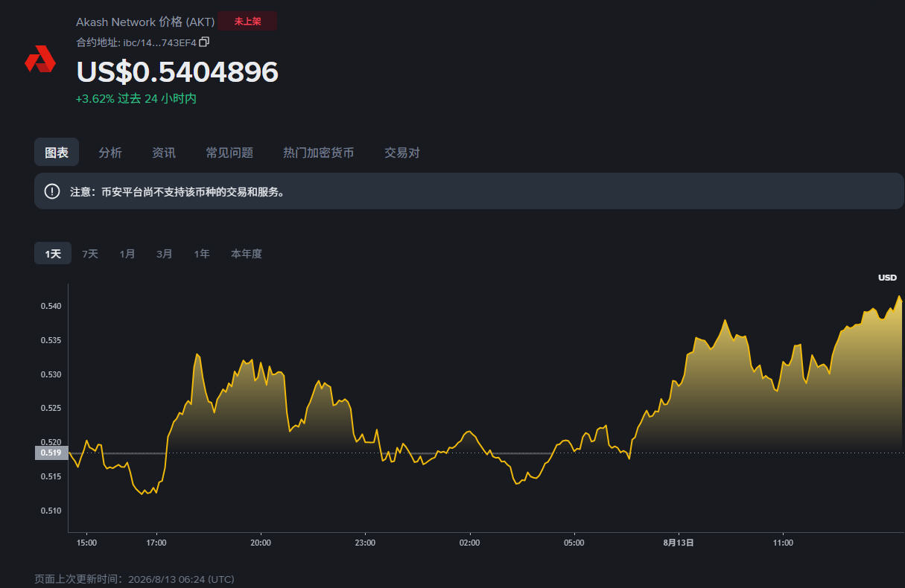
Task: Click the notice info exclamation icon
Action: click(52, 191)
